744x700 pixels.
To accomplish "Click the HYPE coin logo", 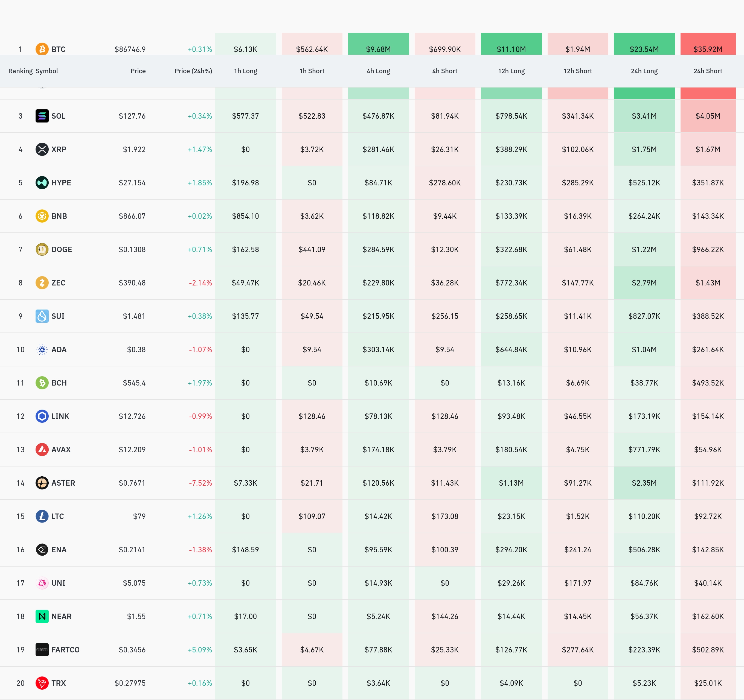I will 42,183.
